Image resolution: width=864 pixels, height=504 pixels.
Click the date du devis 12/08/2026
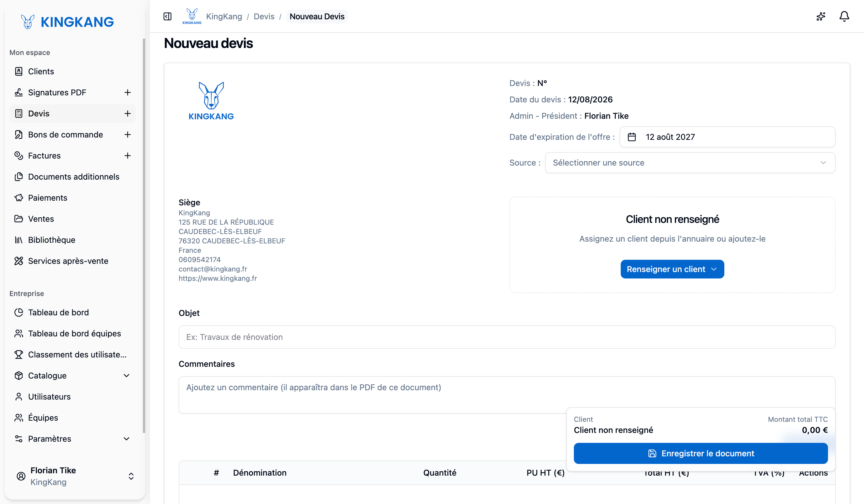[590, 99]
